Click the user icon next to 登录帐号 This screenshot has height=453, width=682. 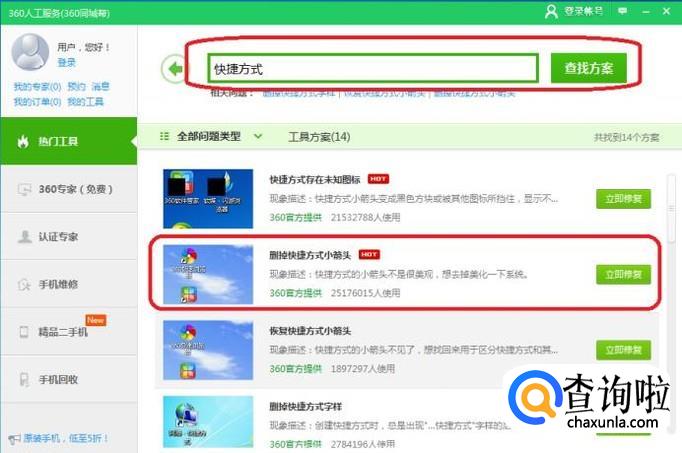(x=551, y=11)
